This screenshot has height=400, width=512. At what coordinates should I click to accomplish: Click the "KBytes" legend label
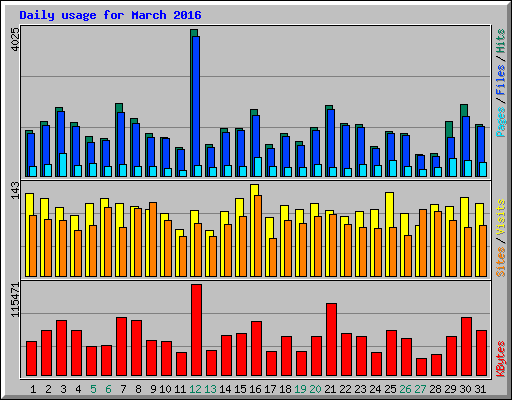501,359
